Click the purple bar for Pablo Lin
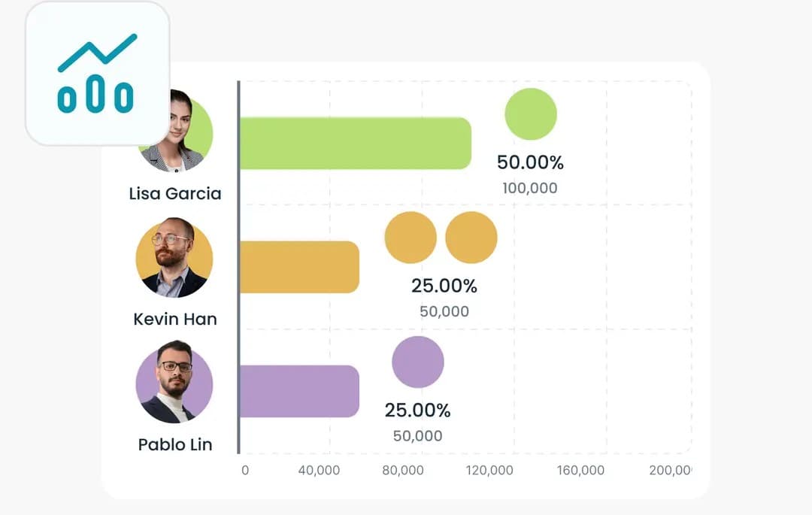 click(298, 391)
